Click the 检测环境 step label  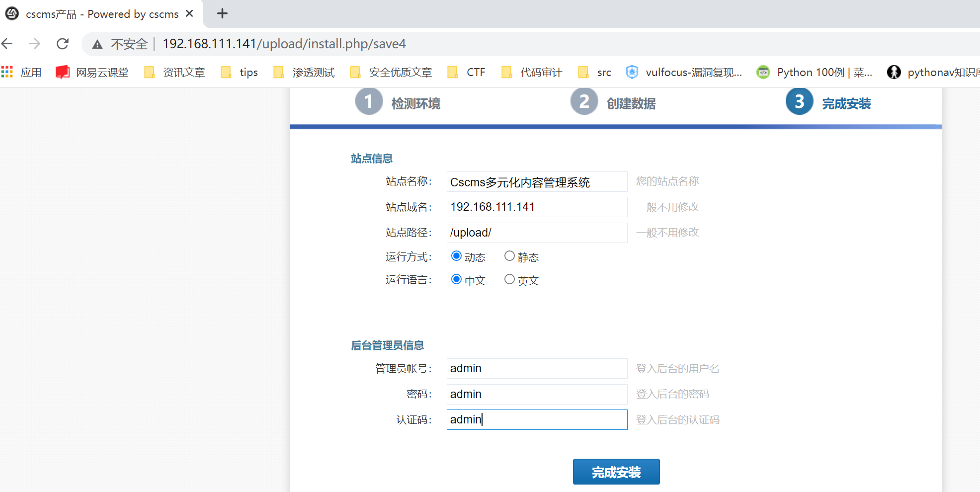tap(416, 103)
